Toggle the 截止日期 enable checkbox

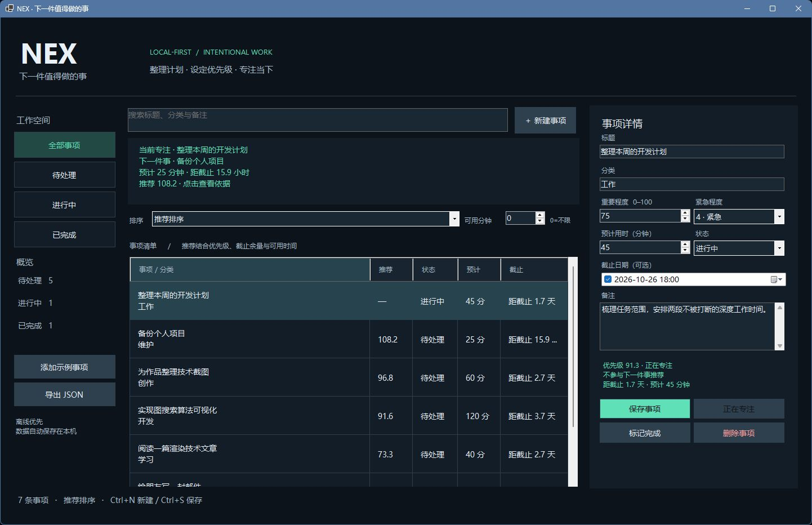coord(608,279)
